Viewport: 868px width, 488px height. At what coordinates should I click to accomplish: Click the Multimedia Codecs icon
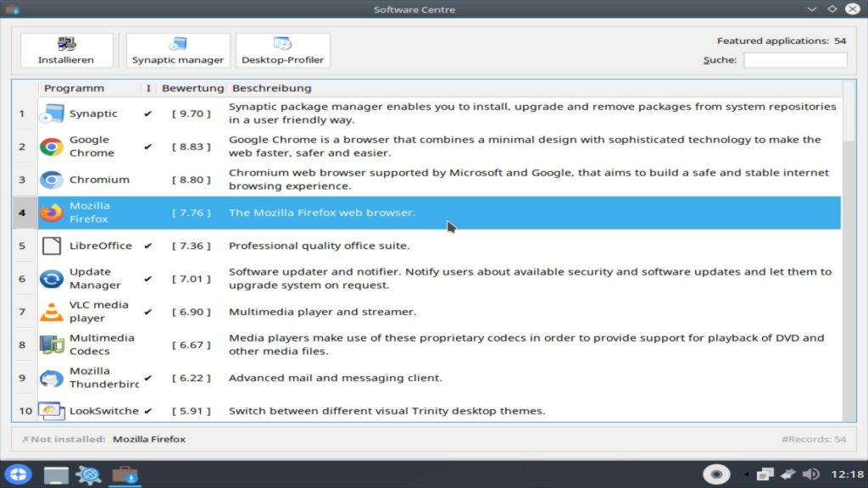coord(52,345)
